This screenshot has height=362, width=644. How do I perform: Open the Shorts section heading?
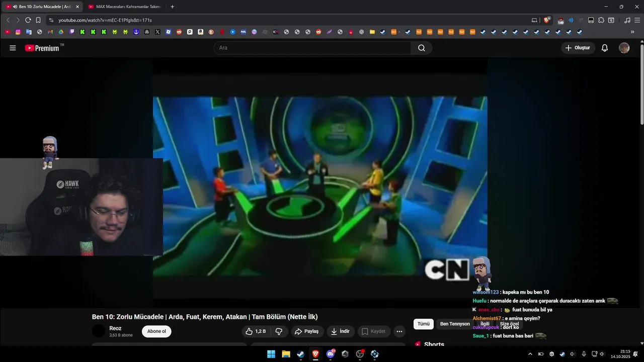(434, 344)
